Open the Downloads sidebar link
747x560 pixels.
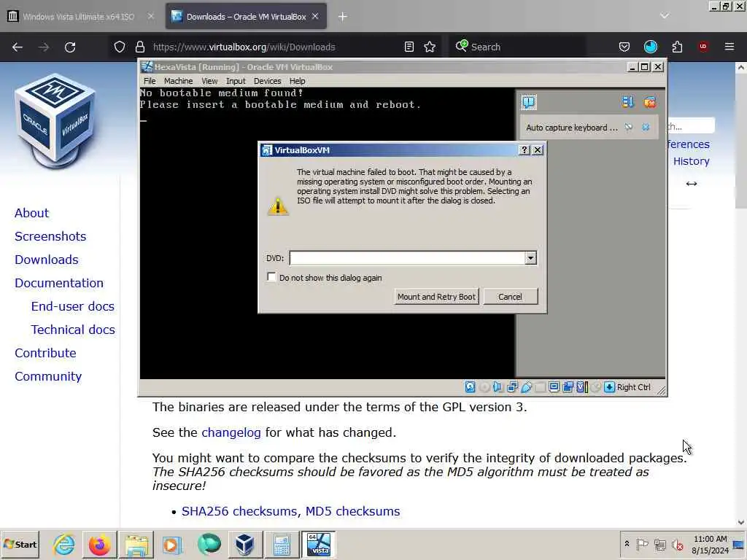tap(46, 260)
